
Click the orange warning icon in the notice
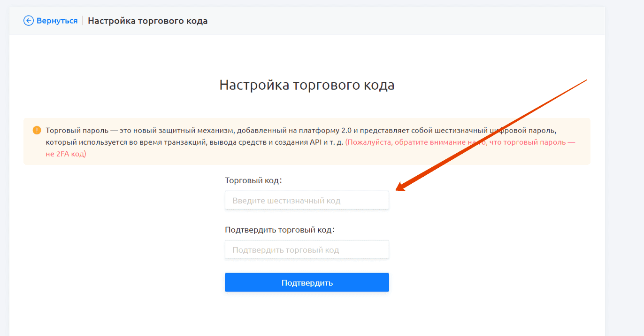coord(37,130)
